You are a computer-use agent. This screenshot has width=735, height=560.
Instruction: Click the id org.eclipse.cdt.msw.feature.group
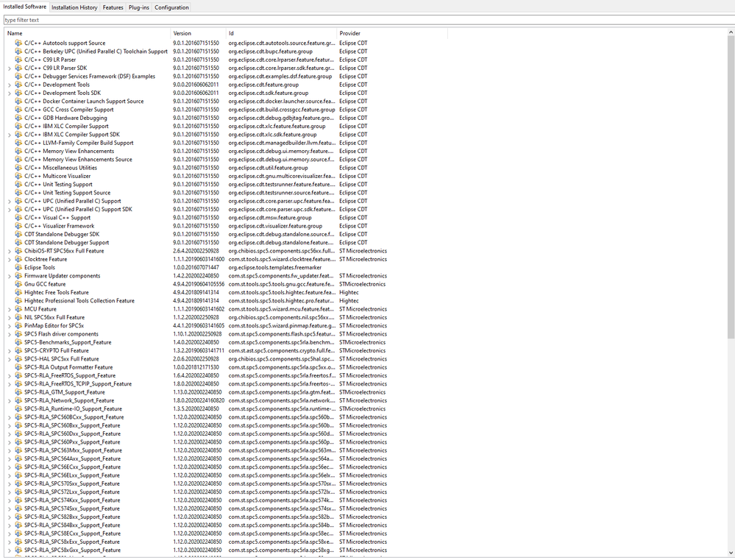(x=270, y=218)
